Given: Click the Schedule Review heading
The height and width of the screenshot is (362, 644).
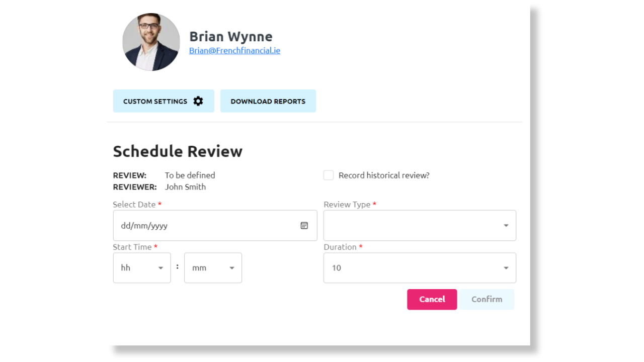Looking at the screenshot, I should pos(178,151).
